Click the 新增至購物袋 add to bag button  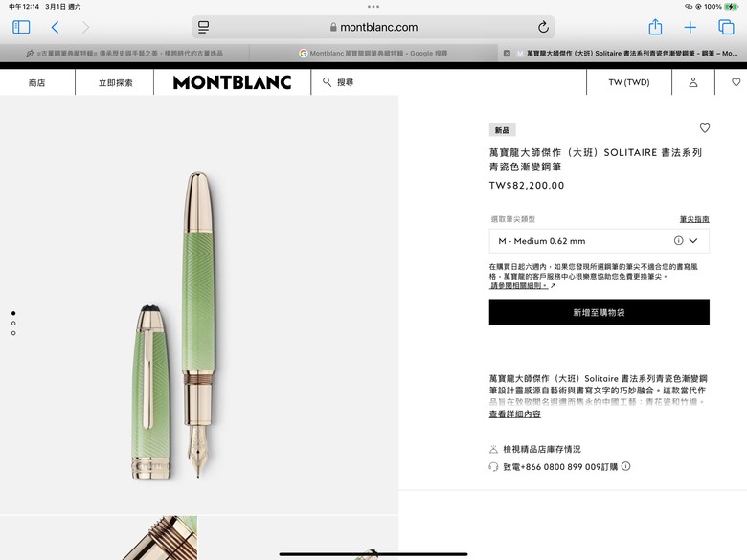tap(599, 312)
